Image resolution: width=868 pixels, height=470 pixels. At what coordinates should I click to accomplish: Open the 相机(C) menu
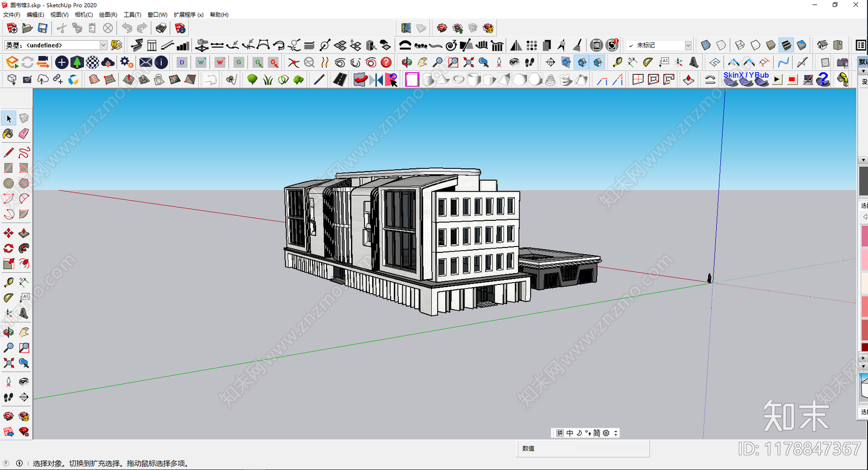coord(84,15)
